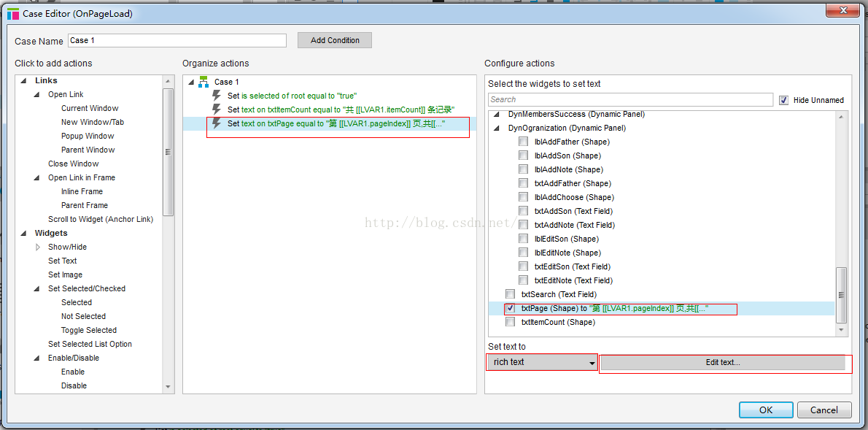Check the lblEditSon (Shape) checkbox
Screen dimensions: 868x430
pyautogui.click(x=523, y=239)
